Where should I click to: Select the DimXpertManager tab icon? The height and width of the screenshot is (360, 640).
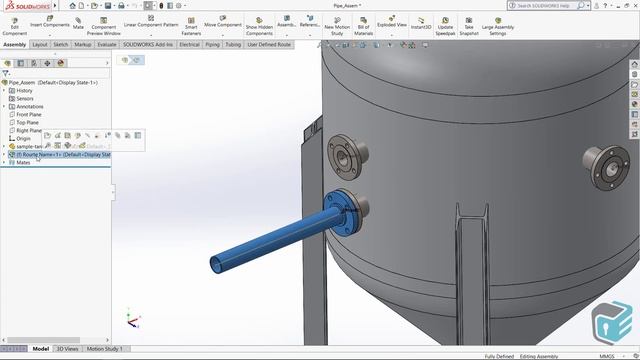(47, 63)
